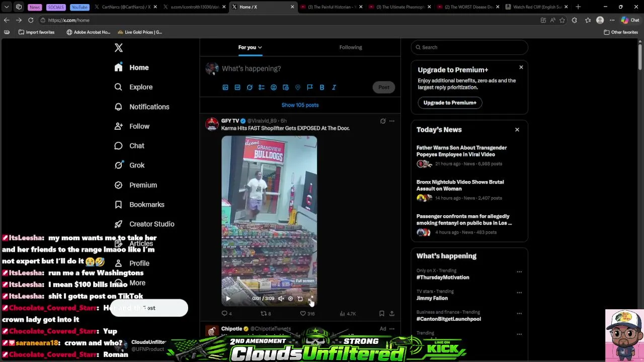Open Grok from the sidebar
The image size is (644, 362).
pyautogui.click(x=129, y=165)
